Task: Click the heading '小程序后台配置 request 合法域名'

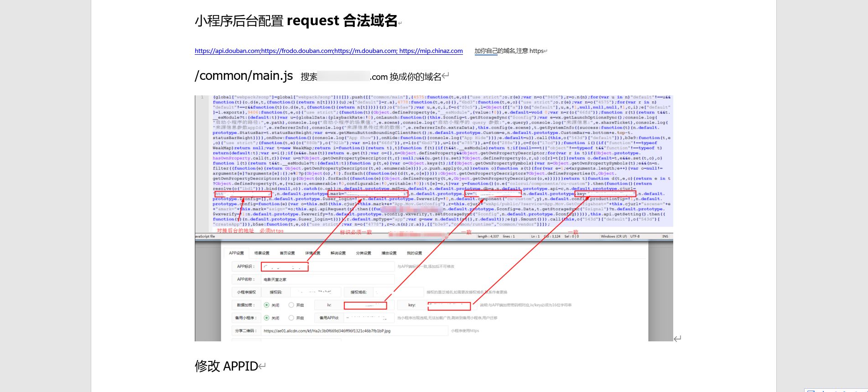Action: (296, 21)
